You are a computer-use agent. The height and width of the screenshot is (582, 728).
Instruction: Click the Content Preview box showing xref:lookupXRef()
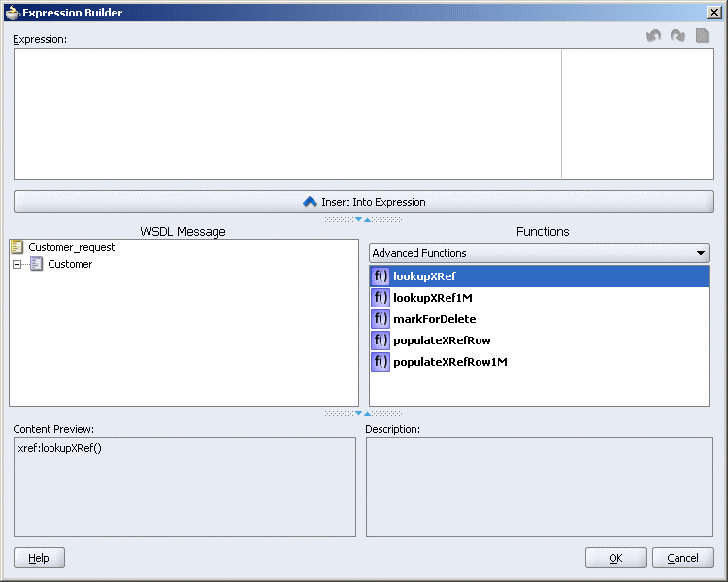(x=184, y=487)
